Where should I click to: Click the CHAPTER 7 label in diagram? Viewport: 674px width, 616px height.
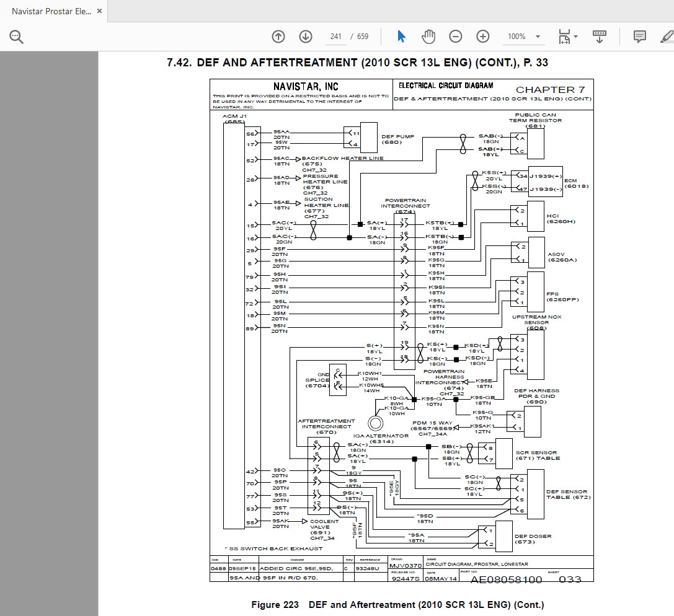point(550,90)
